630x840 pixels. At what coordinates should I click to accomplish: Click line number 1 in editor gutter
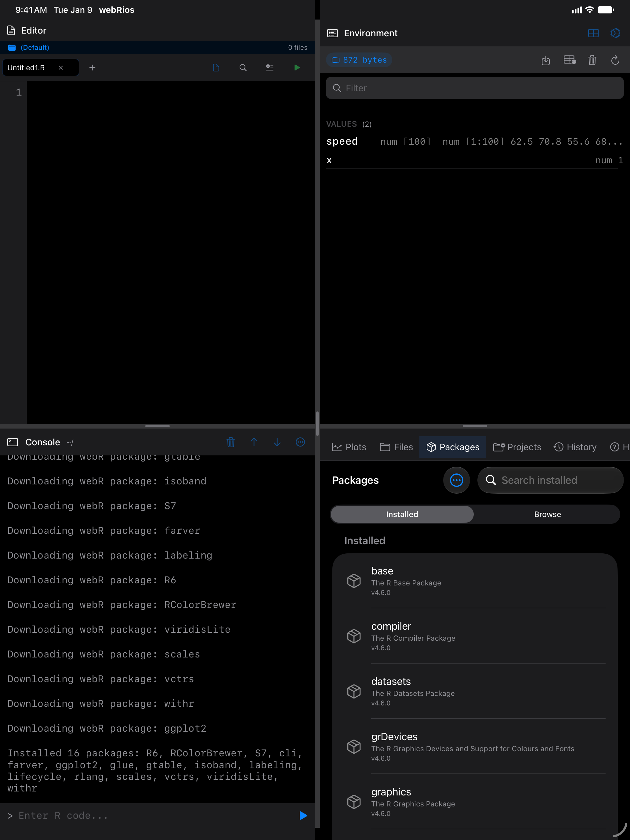(19, 92)
